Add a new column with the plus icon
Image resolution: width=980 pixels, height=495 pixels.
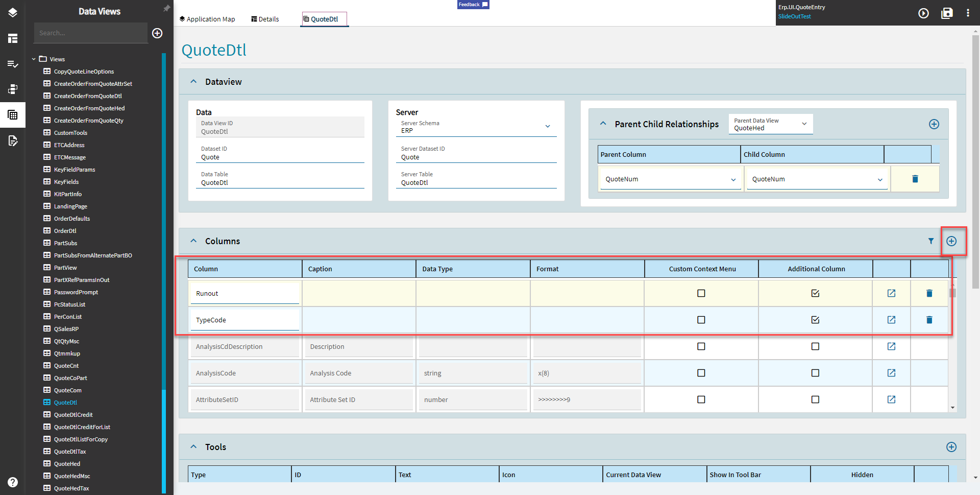click(x=951, y=241)
